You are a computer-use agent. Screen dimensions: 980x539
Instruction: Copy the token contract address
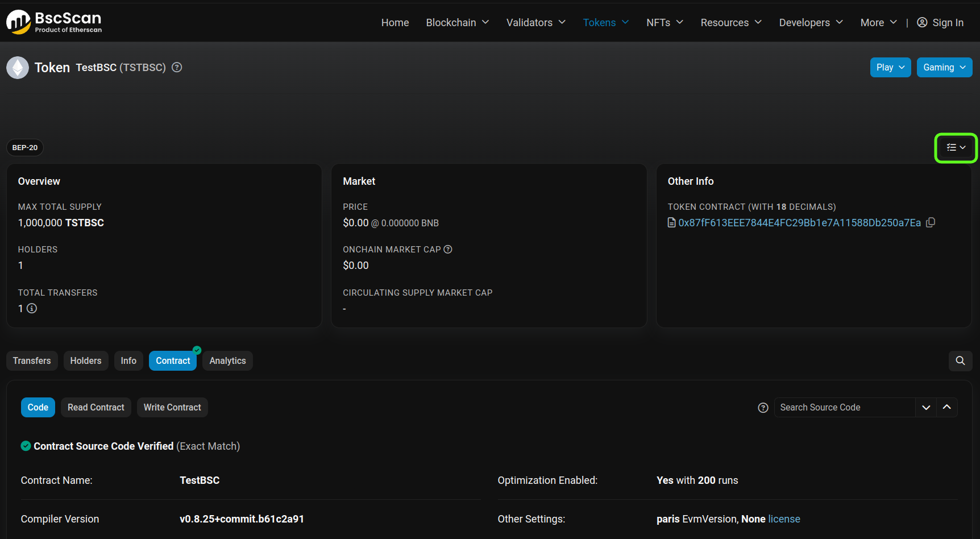(931, 222)
